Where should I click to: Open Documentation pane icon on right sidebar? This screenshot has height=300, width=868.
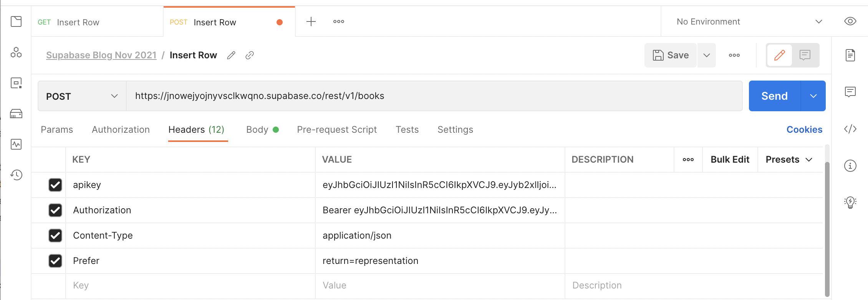click(x=850, y=55)
